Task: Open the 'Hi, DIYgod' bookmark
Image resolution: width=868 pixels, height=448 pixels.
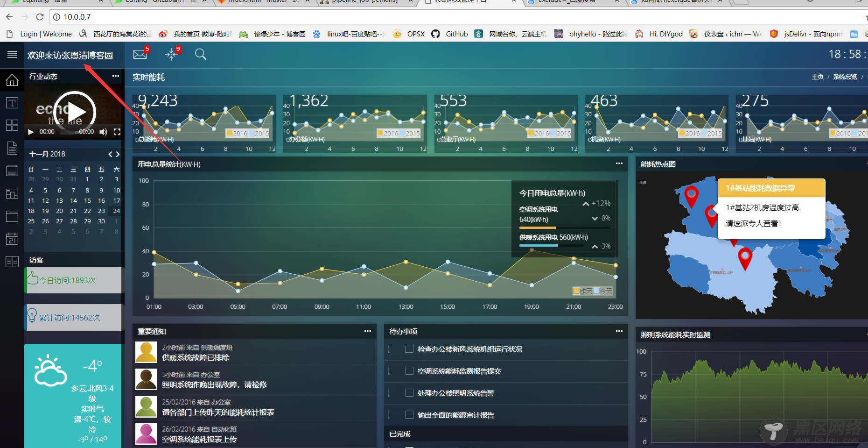Action: (x=659, y=34)
